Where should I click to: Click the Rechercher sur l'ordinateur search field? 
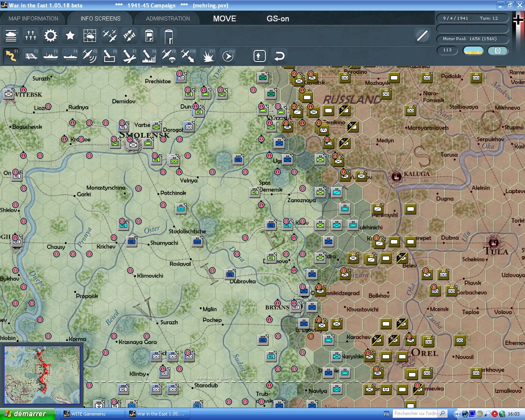415,413
